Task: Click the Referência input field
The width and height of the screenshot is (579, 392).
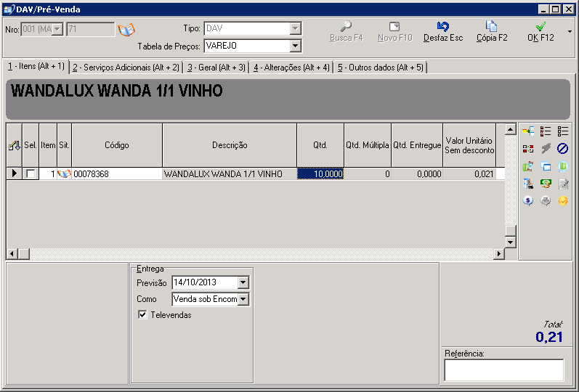Action: pyautogui.click(x=504, y=369)
